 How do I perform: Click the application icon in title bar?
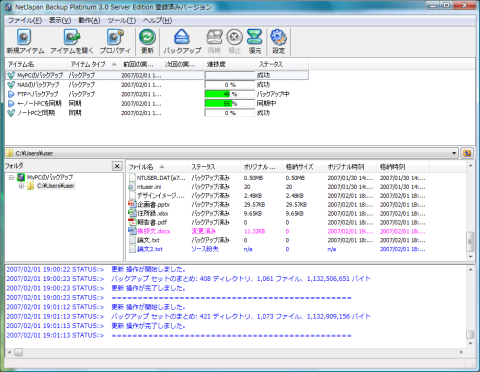pyautogui.click(x=8, y=7)
